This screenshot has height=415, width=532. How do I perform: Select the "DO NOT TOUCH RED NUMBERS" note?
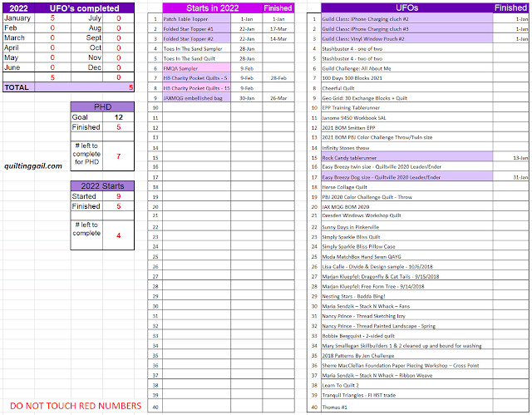(76, 406)
